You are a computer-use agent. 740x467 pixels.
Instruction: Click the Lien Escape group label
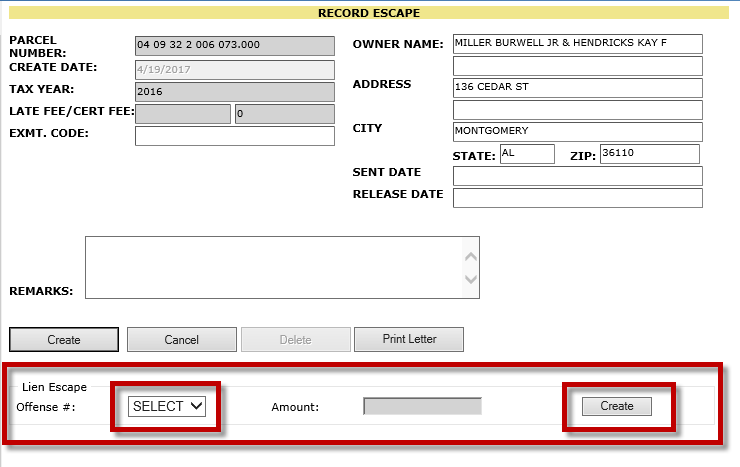coord(54,387)
